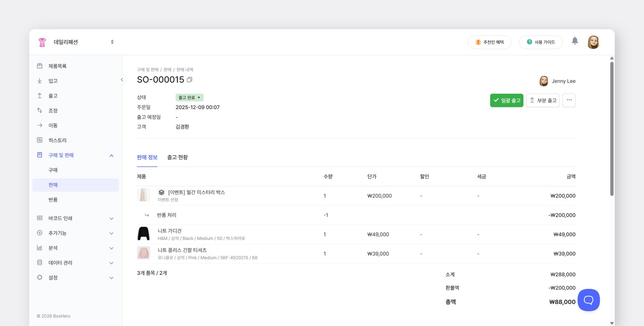The height and width of the screenshot is (326, 644).
Task: Copy order number SO-000015 with copy icon
Action: (x=190, y=80)
